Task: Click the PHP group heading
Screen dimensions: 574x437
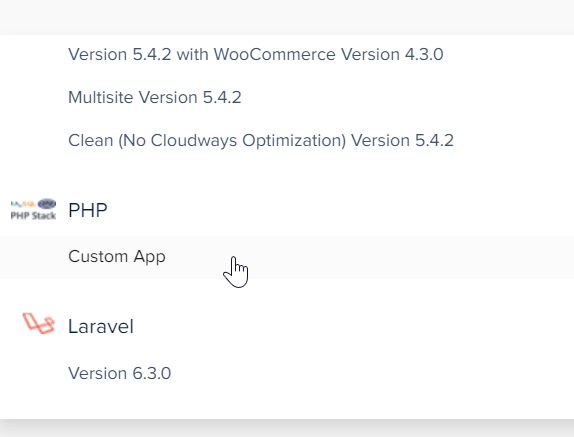Action: tap(88, 210)
